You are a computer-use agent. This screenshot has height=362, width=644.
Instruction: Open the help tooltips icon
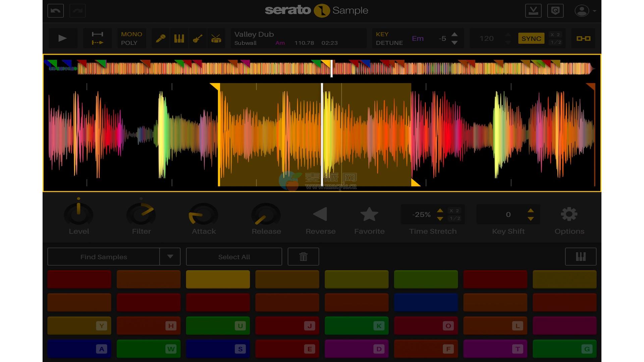[x=555, y=11]
